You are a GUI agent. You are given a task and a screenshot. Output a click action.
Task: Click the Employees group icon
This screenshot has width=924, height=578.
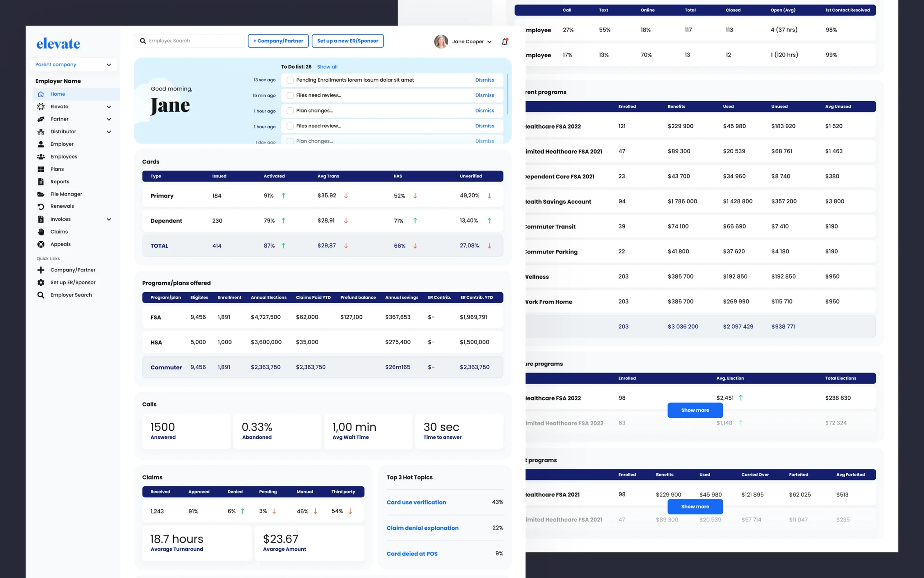(41, 157)
